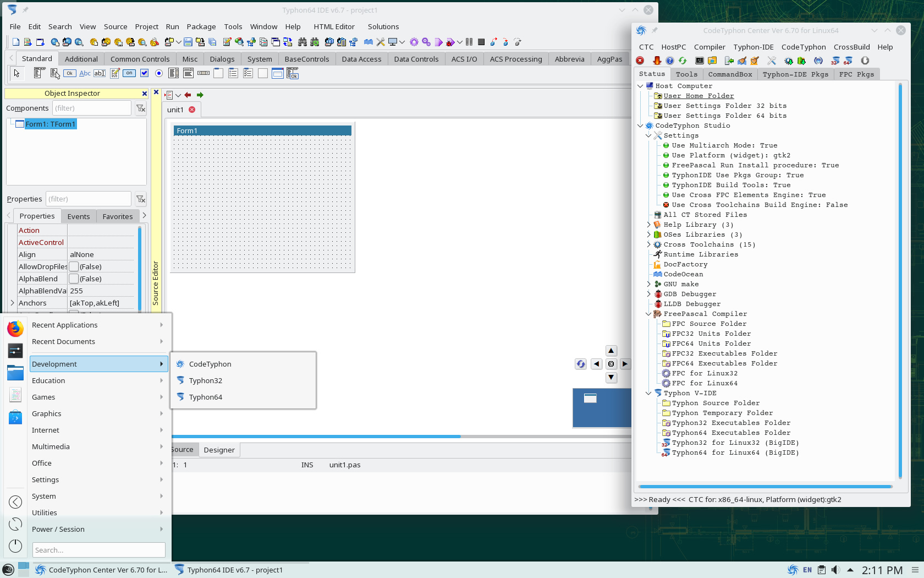The width and height of the screenshot is (924, 578).
Task: Select the TListBox palette icon
Action: click(174, 73)
